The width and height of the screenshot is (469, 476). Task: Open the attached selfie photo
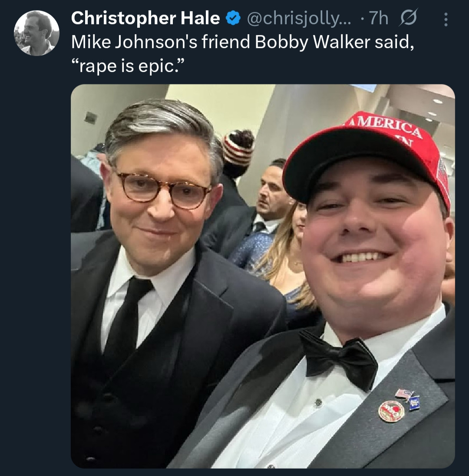263,276
